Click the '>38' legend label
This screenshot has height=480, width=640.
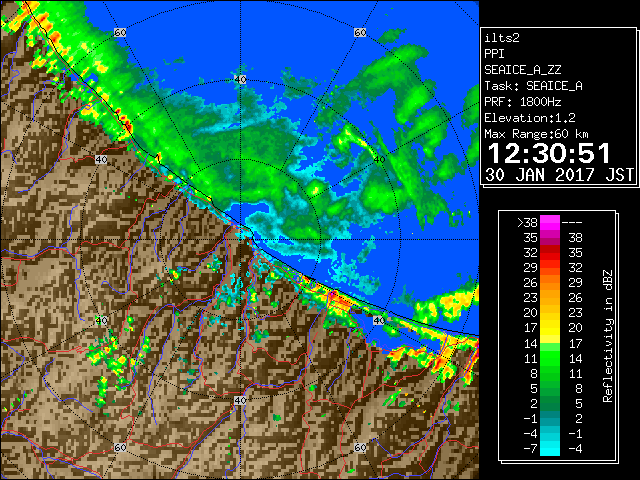point(527,223)
